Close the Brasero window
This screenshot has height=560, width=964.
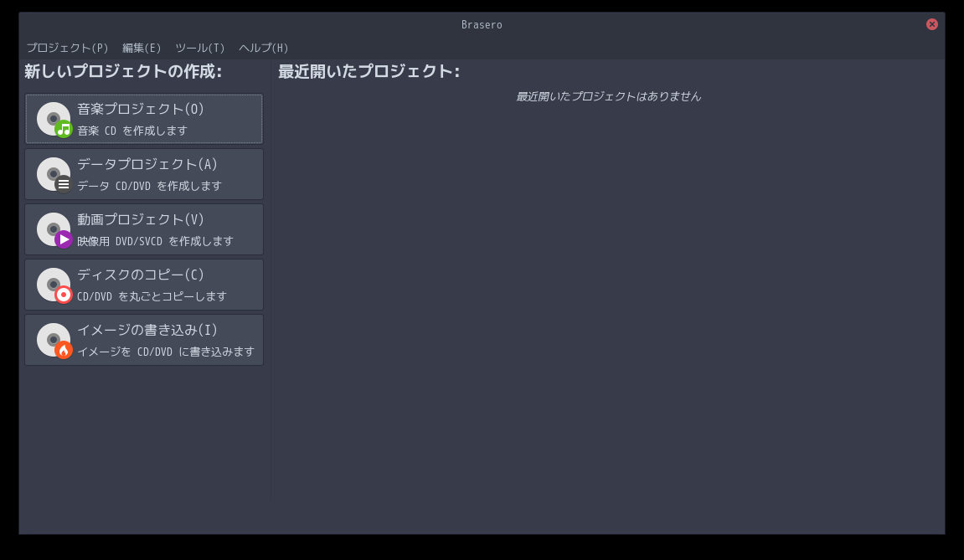(x=932, y=24)
